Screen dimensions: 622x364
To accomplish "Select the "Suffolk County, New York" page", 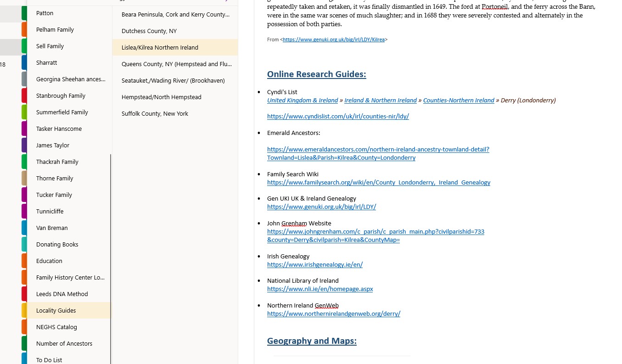I will (x=156, y=113).
